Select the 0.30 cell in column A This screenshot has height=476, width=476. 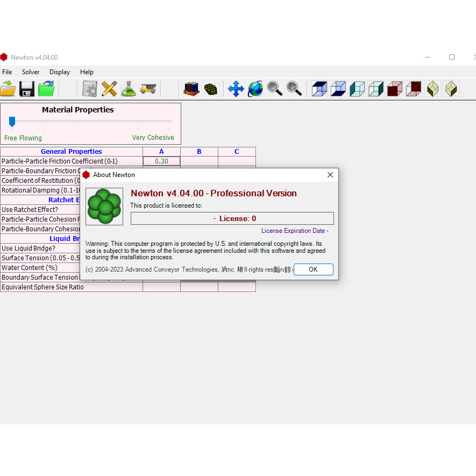pyautogui.click(x=161, y=161)
